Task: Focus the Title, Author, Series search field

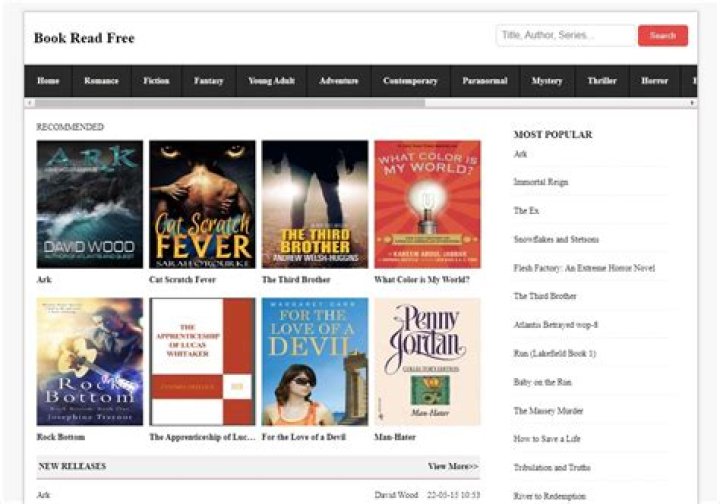Action: [566, 35]
